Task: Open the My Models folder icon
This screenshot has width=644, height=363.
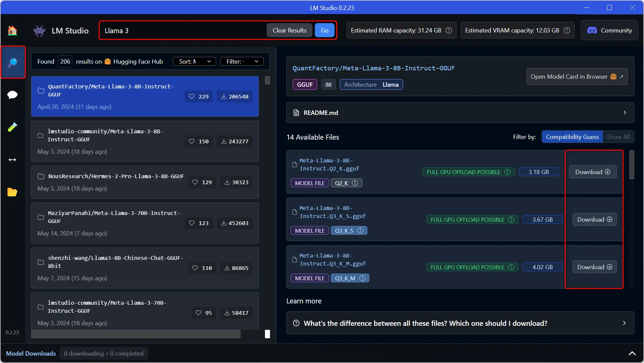Action: [12, 192]
